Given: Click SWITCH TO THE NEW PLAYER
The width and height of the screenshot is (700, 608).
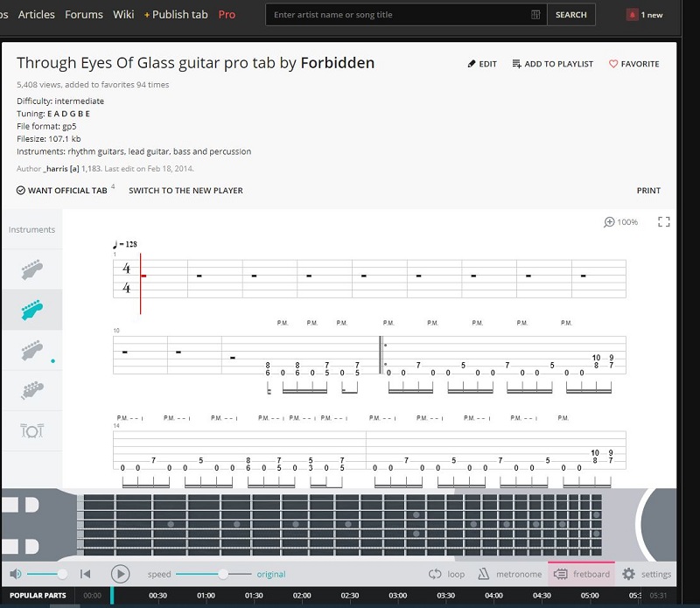Looking at the screenshot, I should [185, 191].
